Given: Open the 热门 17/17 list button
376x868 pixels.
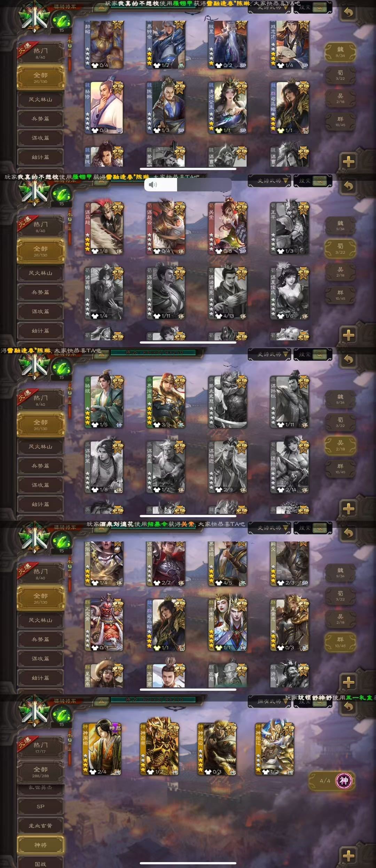Looking at the screenshot, I should 40,747.
